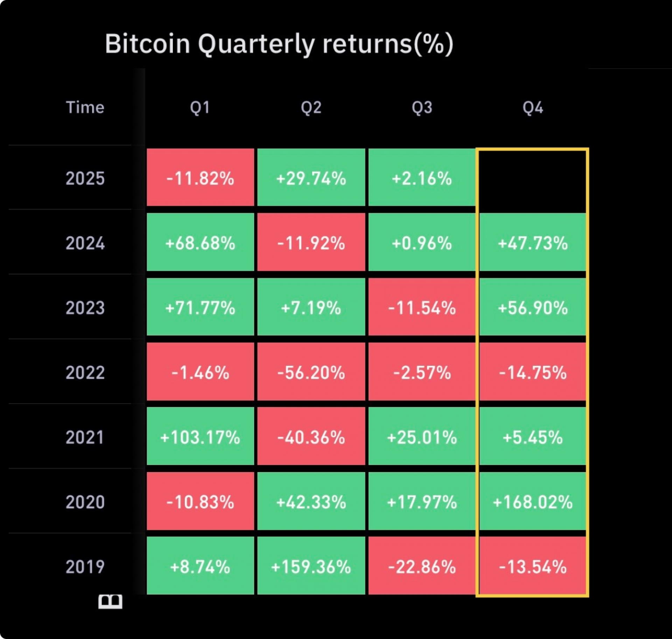Select the Q2 column header
Image resolution: width=672 pixels, height=639 pixels.
click(311, 107)
